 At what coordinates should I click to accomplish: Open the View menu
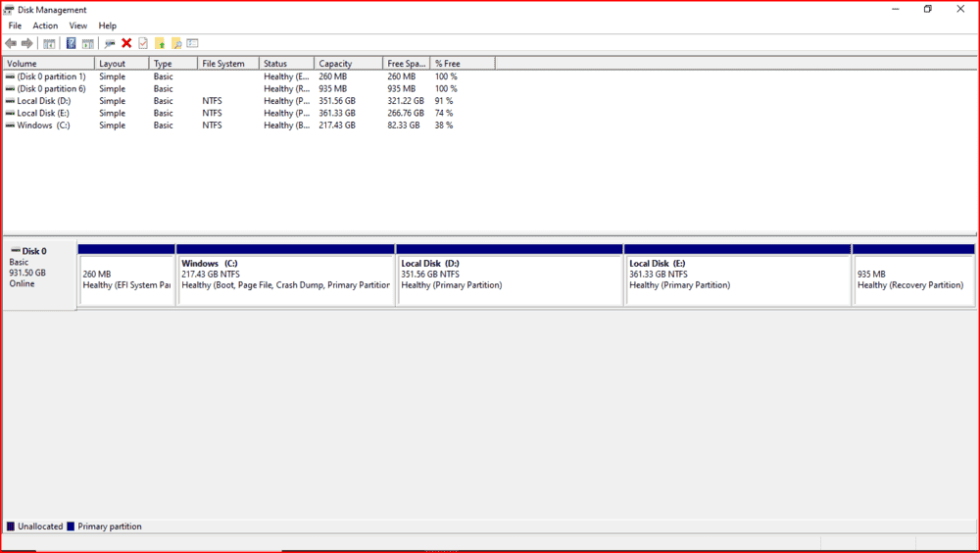coord(77,25)
